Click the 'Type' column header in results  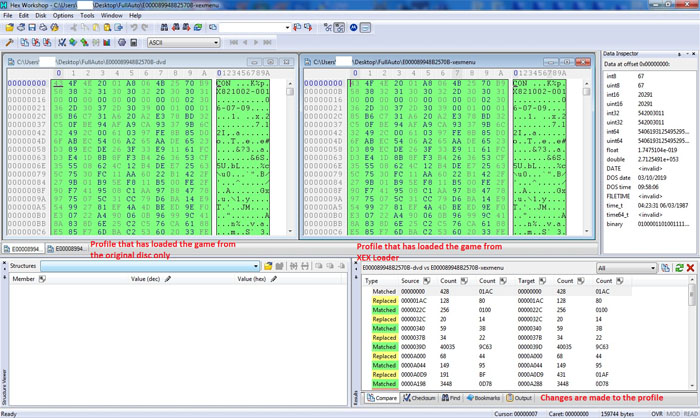(372, 282)
